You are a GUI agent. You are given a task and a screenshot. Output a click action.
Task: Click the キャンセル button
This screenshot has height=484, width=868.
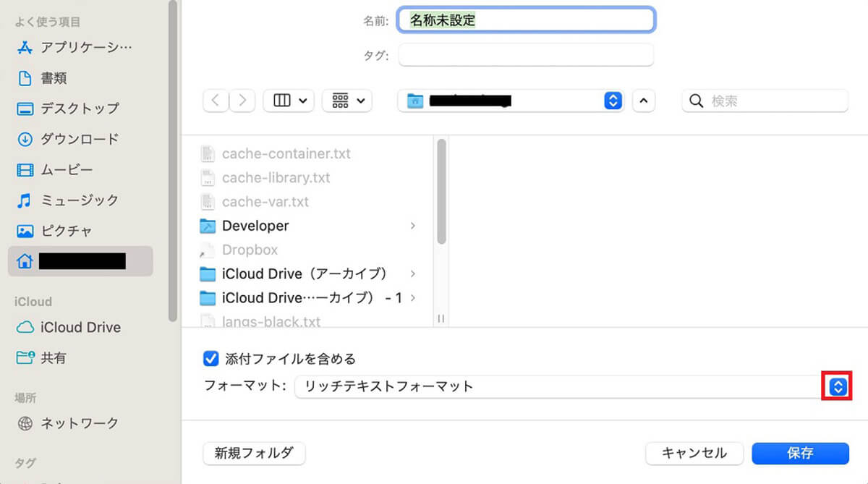694,454
